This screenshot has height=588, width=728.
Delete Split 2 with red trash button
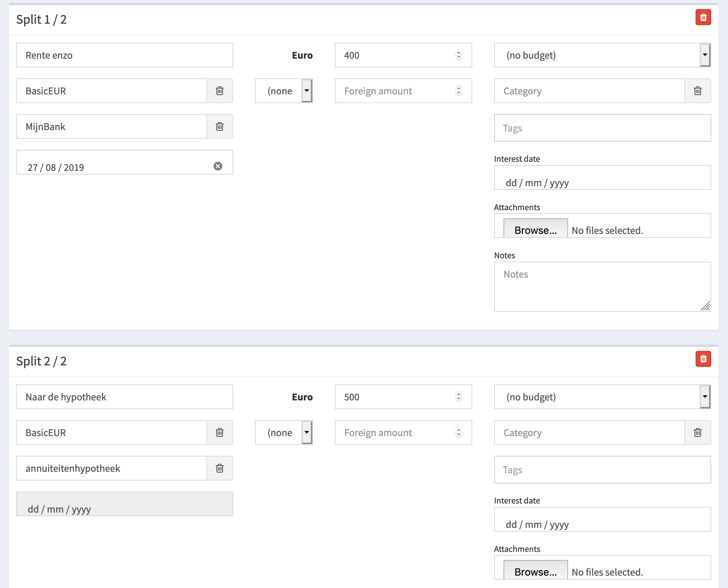pyautogui.click(x=703, y=359)
